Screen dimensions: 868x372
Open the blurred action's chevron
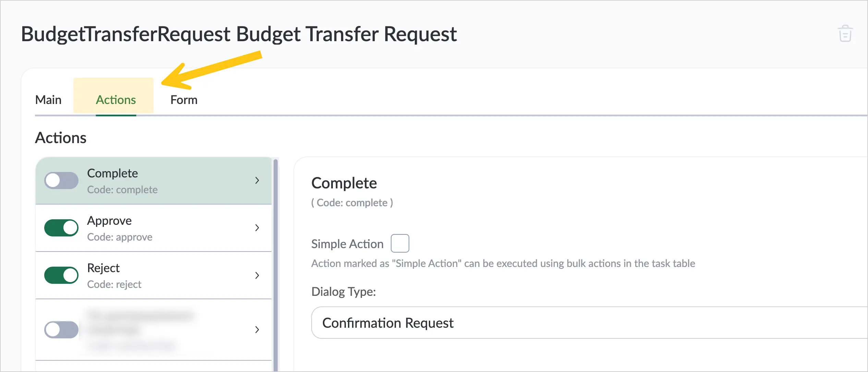coord(257,329)
